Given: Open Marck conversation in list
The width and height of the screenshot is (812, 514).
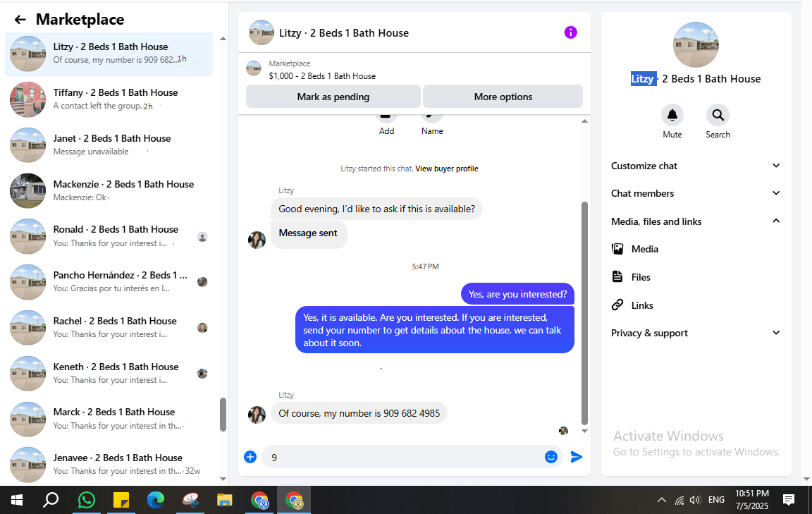Looking at the screenshot, I should (x=109, y=418).
